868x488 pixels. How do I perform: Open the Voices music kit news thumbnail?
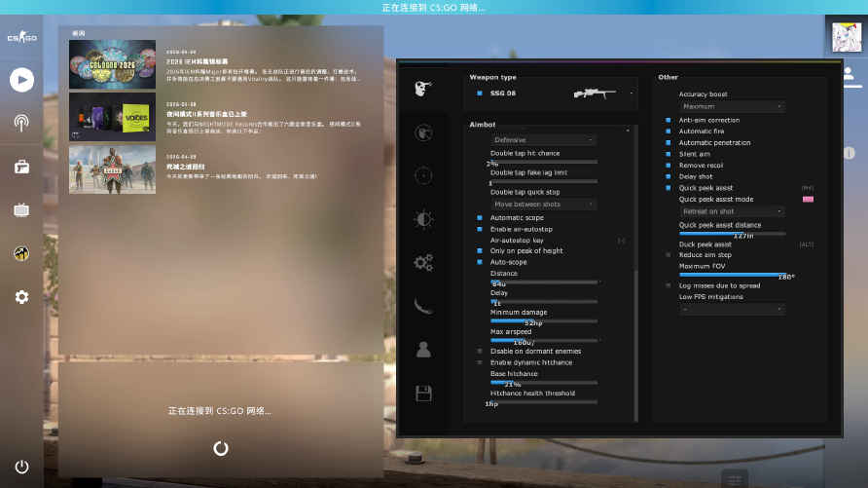point(112,117)
